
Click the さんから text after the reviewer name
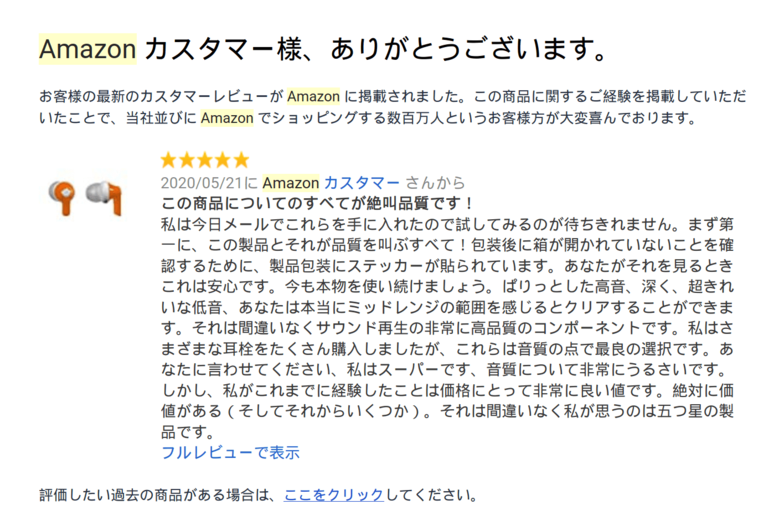click(435, 182)
